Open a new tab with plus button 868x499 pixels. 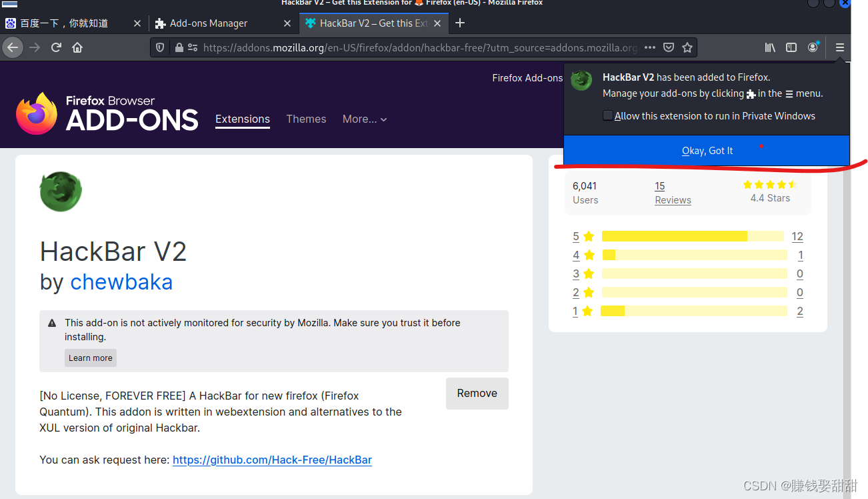click(460, 23)
